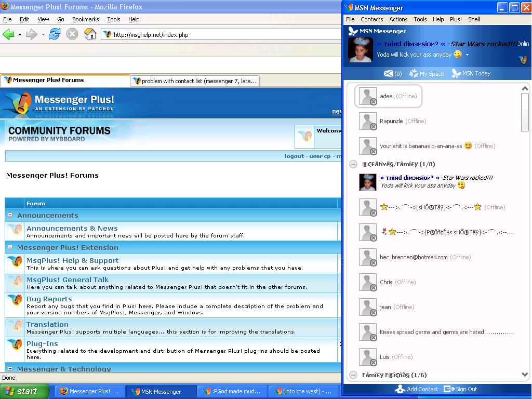Collapse the Messenger Plus! Extension category
Image resolution: width=532 pixels, height=399 pixels.
pos(10,247)
